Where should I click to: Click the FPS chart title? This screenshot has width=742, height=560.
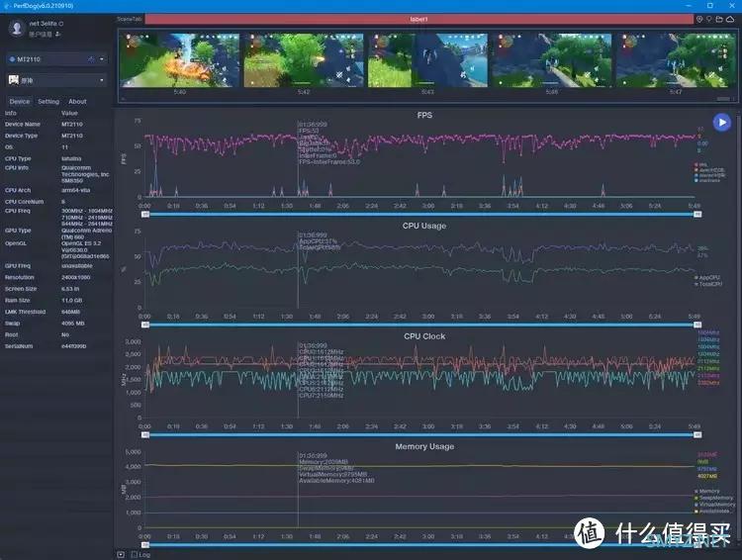(x=424, y=115)
